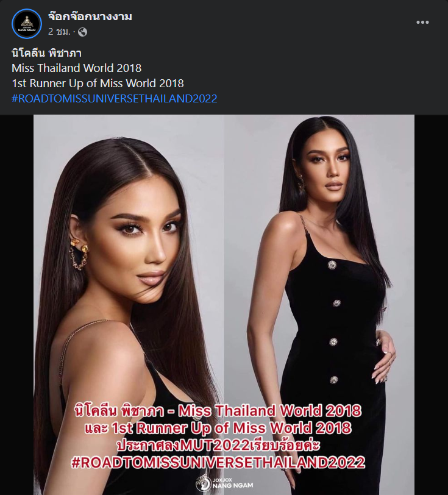Click the '2 ชม.' post timestamp
This screenshot has height=495, width=448.
[x=59, y=32]
